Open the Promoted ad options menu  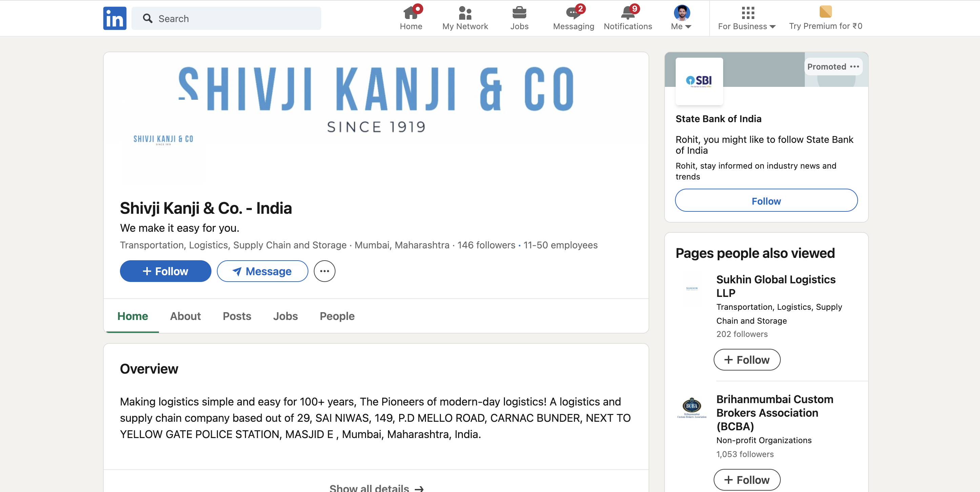coord(854,67)
